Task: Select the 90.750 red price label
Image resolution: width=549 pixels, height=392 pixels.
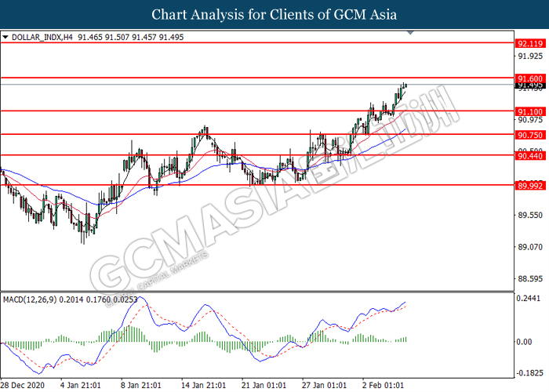Action: click(x=530, y=135)
